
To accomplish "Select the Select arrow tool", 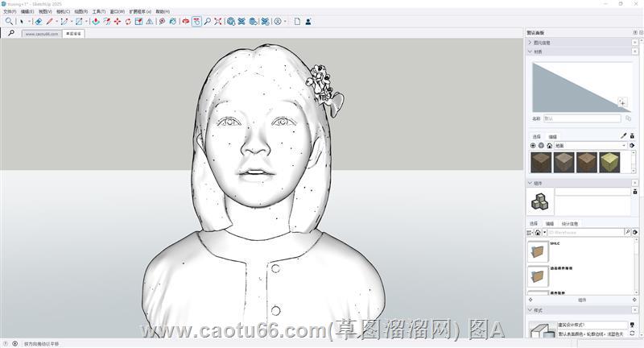I will [x=22, y=22].
